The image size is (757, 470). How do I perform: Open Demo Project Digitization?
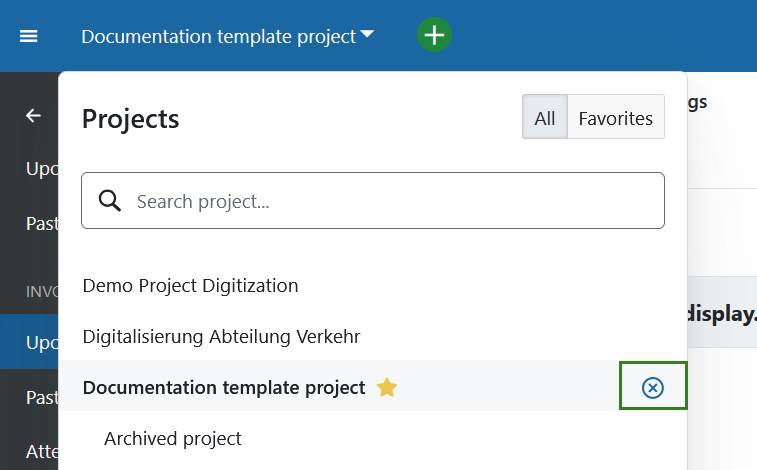click(x=190, y=285)
